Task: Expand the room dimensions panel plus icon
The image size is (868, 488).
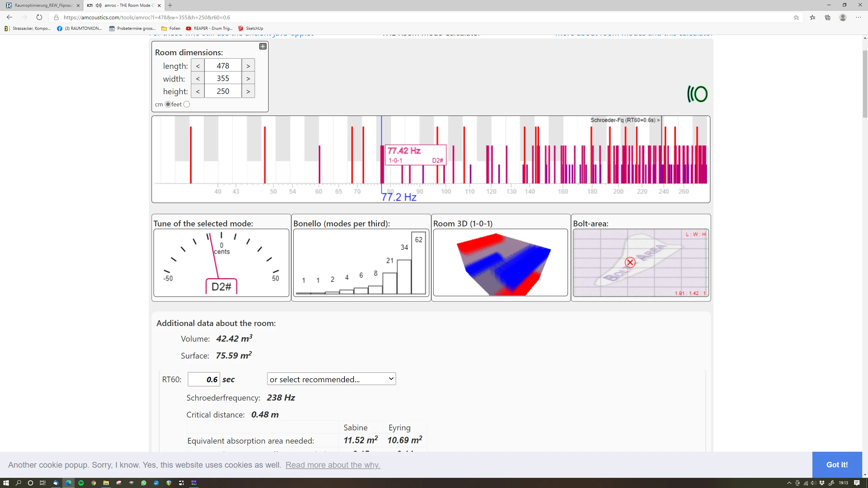Action: tap(263, 46)
